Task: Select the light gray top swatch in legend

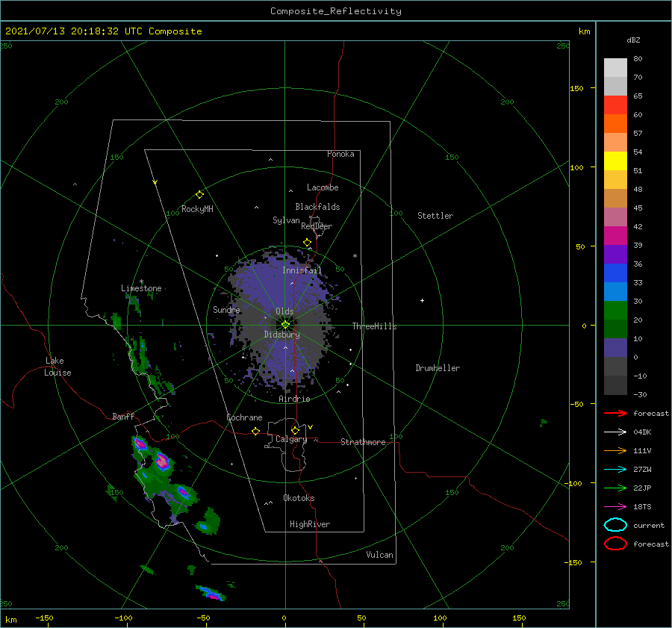Action: (615, 67)
